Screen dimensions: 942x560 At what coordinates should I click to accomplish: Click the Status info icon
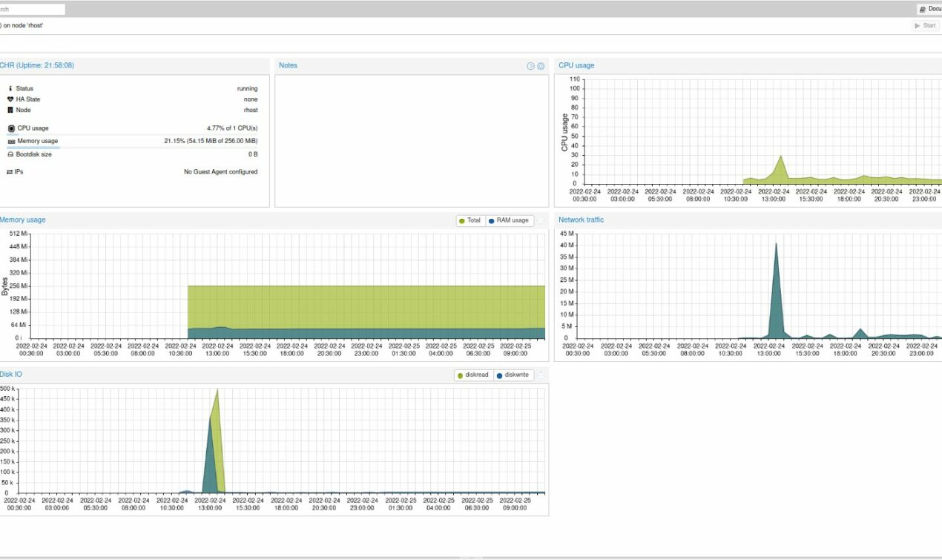(x=10, y=88)
